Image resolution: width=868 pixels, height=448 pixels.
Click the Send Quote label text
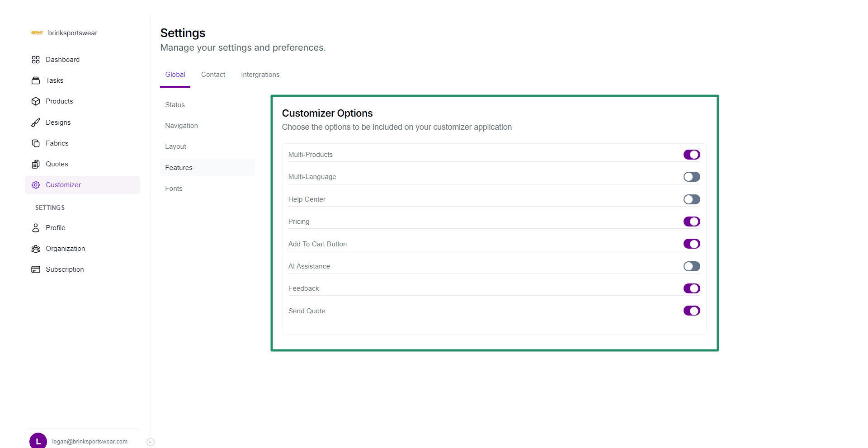coord(307,311)
